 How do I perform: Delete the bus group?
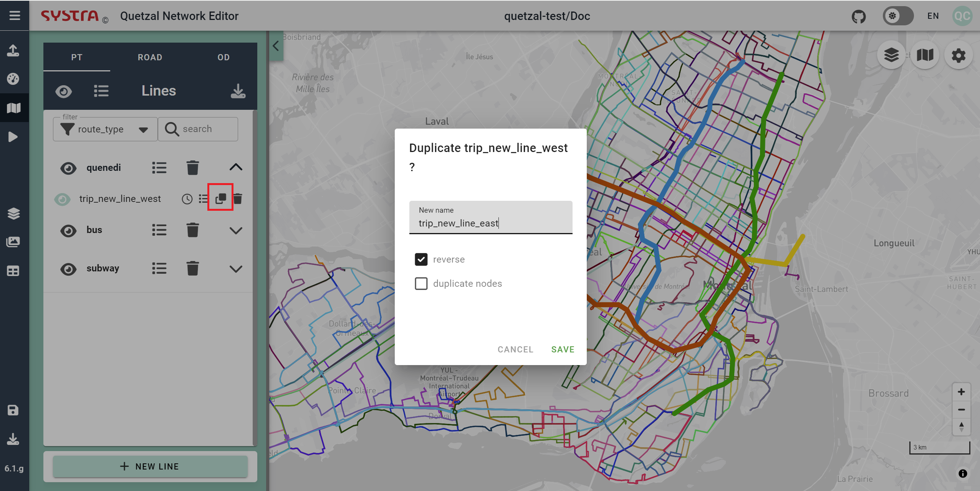click(193, 230)
